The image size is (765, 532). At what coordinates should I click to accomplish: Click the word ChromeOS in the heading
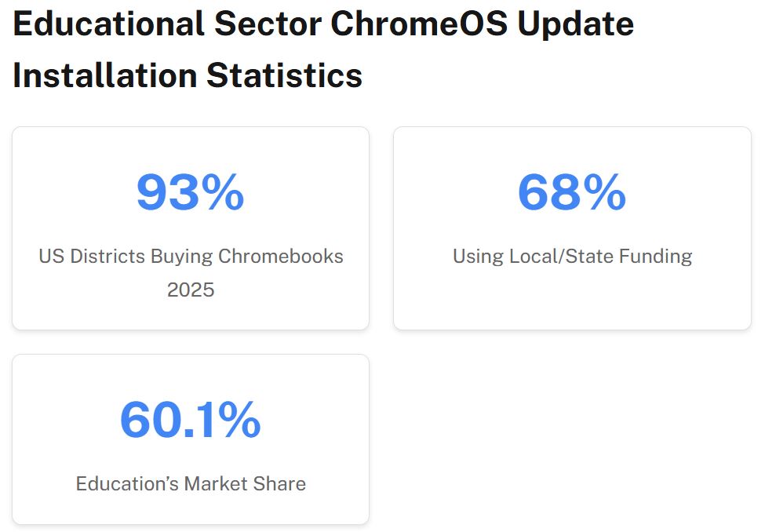[418, 25]
